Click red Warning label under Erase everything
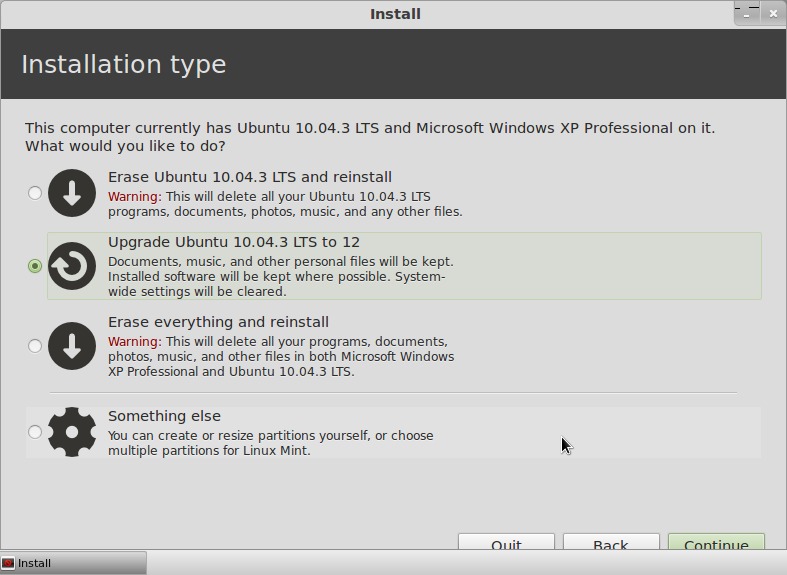Image resolution: width=787 pixels, height=575 pixels. [x=135, y=342]
